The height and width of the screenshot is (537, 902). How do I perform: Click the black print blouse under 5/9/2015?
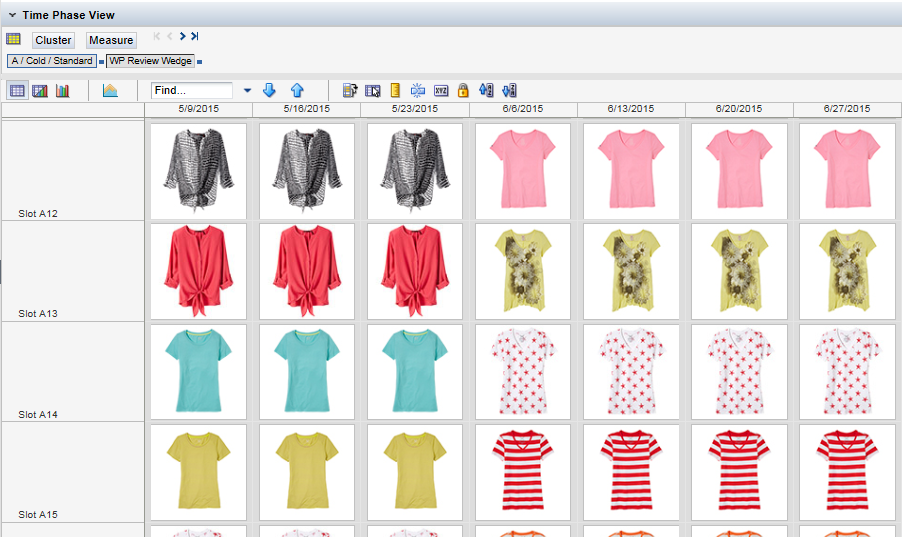click(x=198, y=171)
